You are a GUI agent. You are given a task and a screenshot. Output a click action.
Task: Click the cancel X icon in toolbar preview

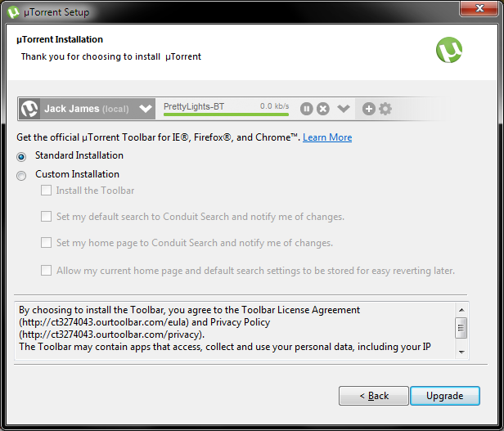(323, 109)
